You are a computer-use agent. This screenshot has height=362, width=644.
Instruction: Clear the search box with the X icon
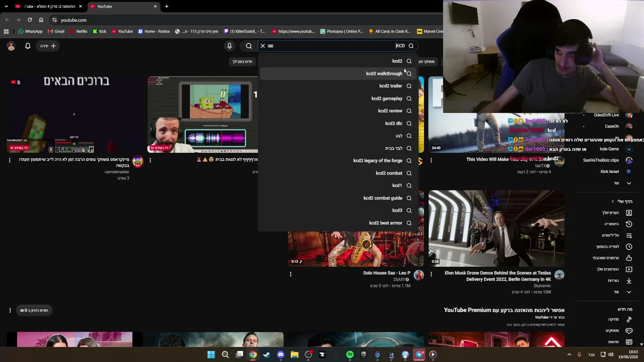(263, 46)
